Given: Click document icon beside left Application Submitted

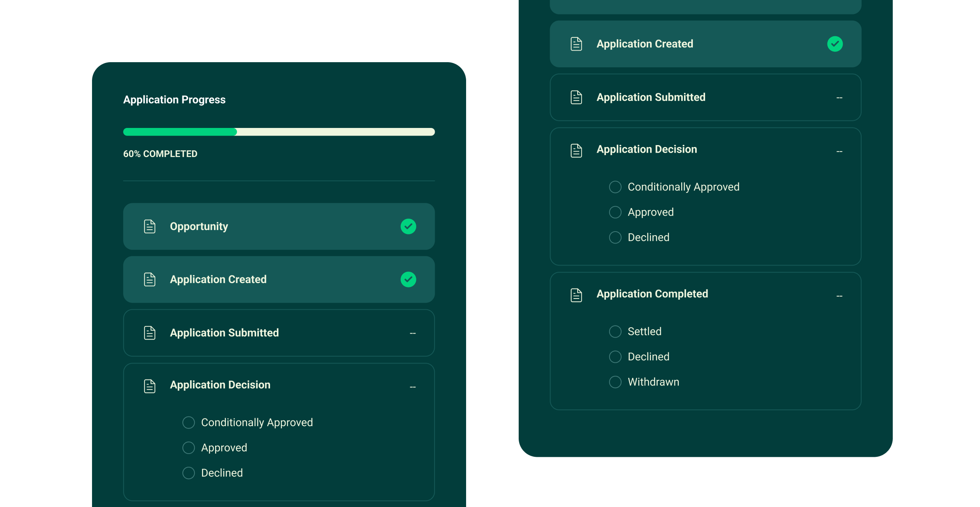Looking at the screenshot, I should tap(149, 333).
